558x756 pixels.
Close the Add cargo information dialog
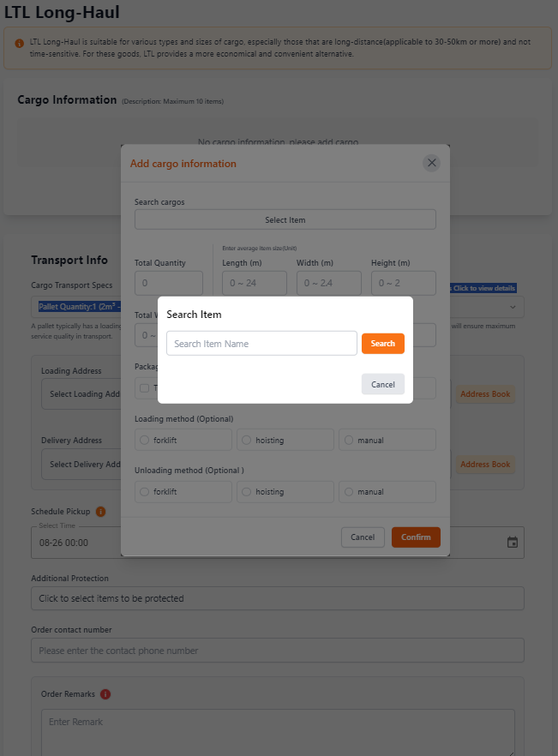click(x=432, y=163)
